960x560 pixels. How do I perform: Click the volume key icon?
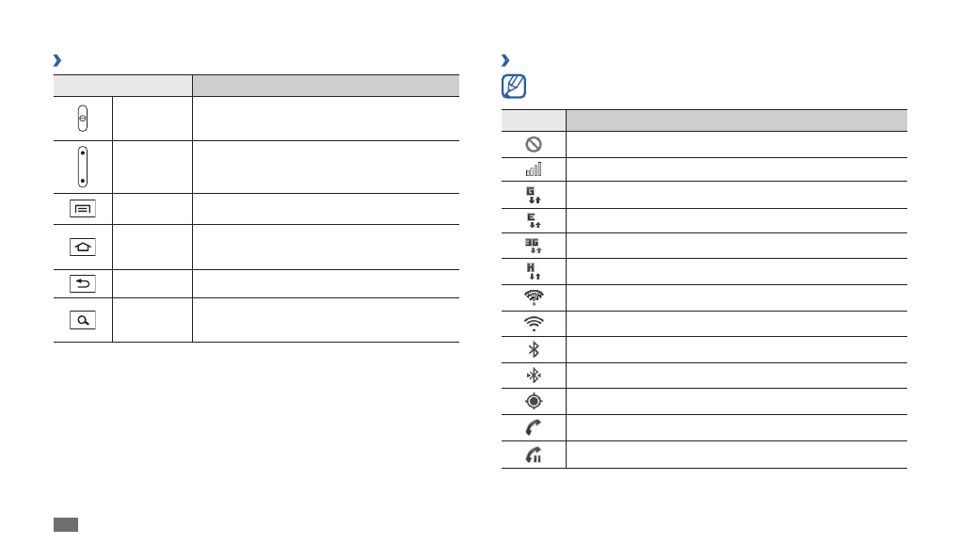point(83,166)
